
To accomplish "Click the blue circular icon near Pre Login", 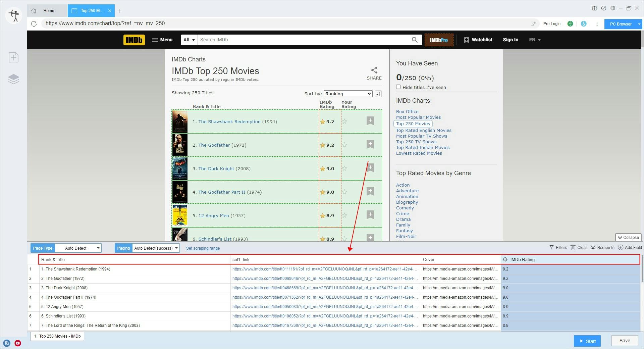I will tap(584, 24).
